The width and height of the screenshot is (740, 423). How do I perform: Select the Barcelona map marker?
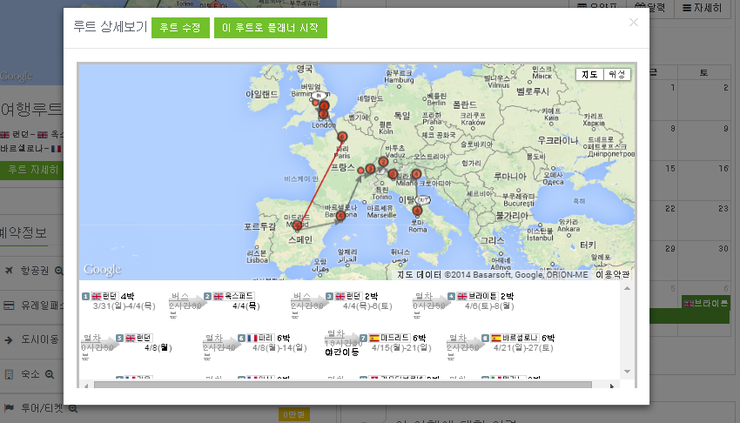(x=340, y=216)
